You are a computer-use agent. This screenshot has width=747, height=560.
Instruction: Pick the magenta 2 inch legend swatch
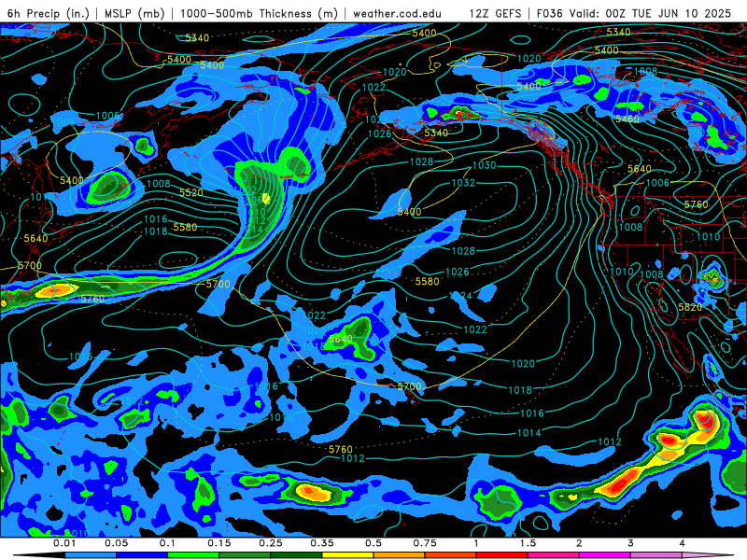(x=605, y=555)
